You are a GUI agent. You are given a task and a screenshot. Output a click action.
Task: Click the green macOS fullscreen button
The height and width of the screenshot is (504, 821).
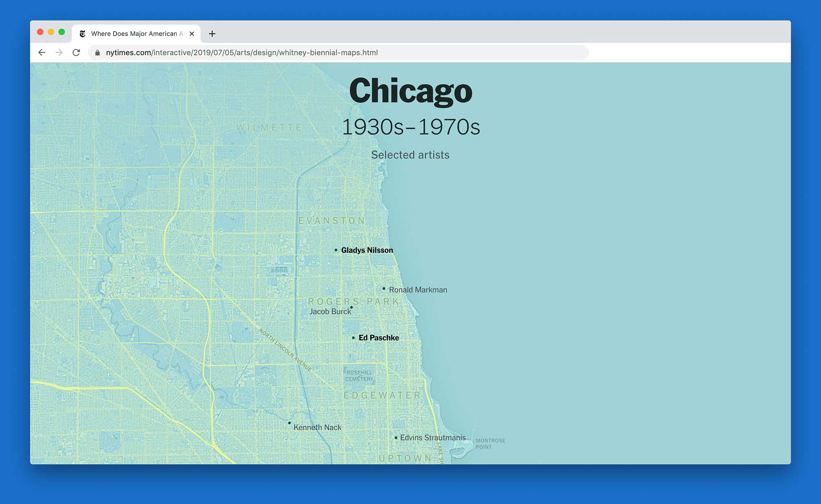point(62,32)
